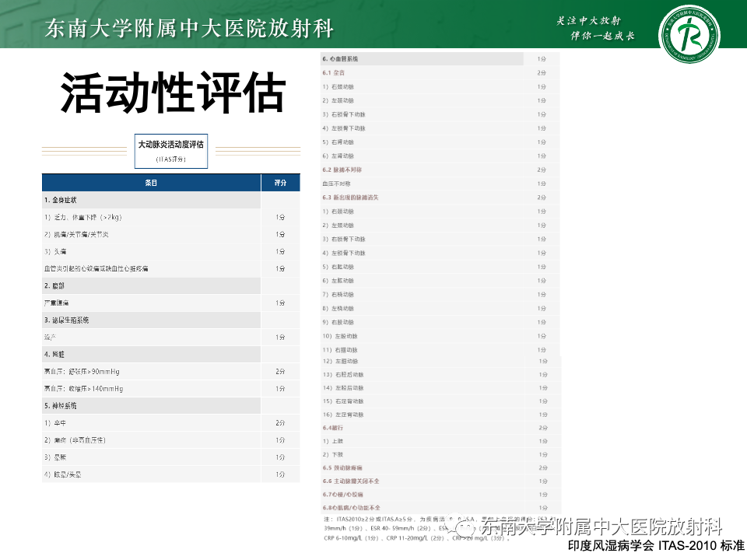Click the row 2) 下肢
Screen dimensions: 747x560
(x=440, y=454)
